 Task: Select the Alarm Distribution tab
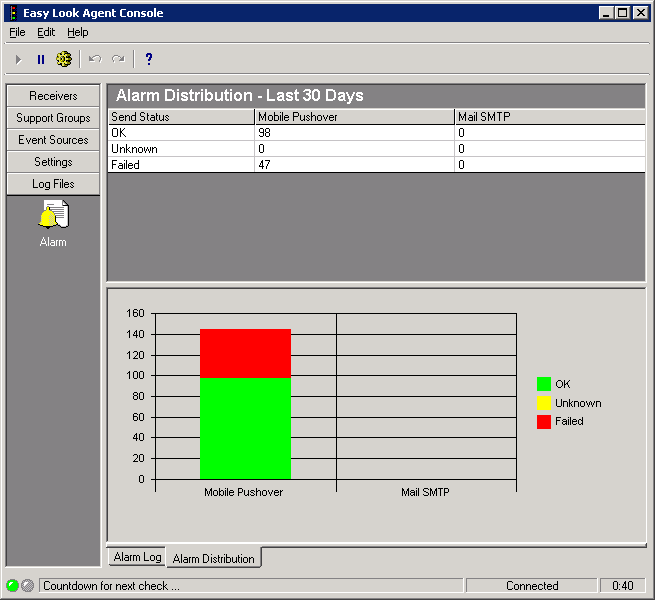213,558
